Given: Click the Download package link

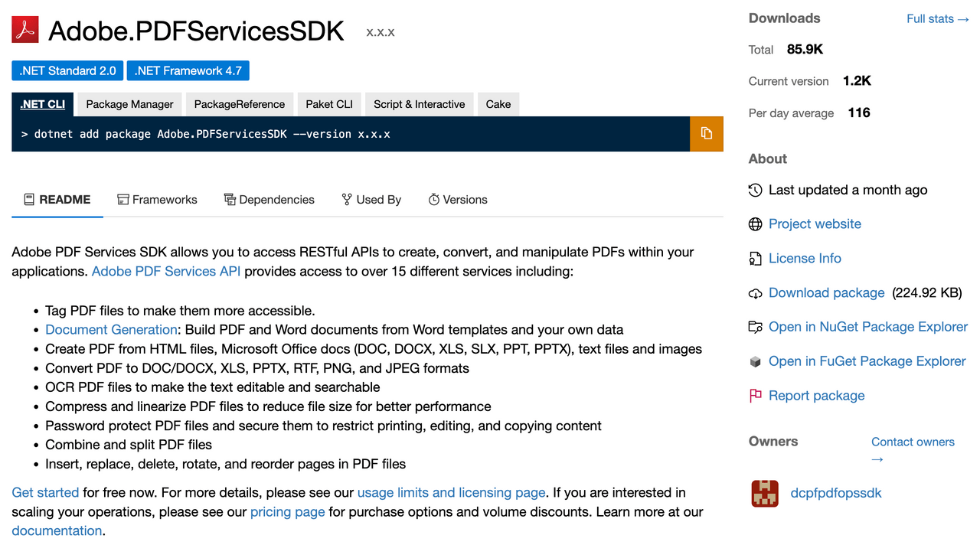Looking at the screenshot, I should coord(827,293).
